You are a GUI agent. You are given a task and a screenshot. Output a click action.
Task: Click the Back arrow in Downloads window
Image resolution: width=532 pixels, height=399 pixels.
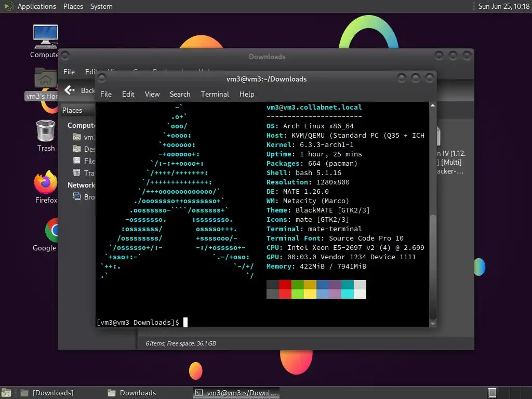pyautogui.click(x=69, y=90)
